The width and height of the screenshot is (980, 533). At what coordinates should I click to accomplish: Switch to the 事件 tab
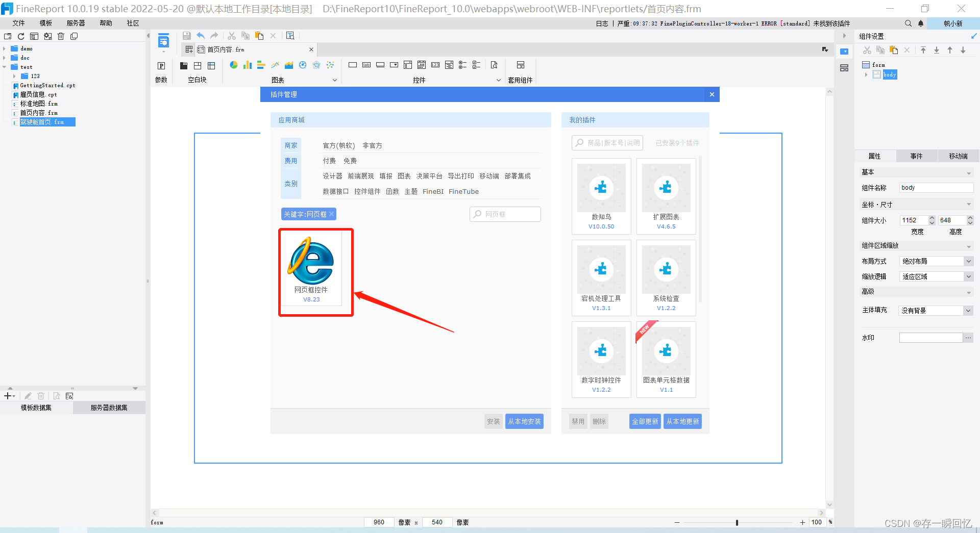pos(917,156)
